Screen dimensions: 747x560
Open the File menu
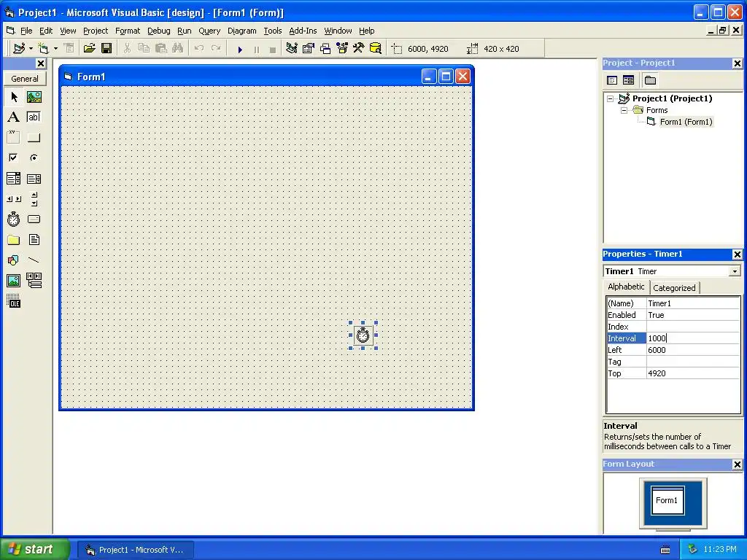(26, 31)
